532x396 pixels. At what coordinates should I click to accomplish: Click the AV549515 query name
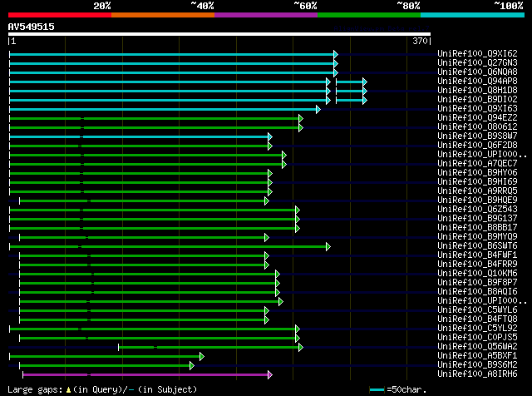[32, 27]
